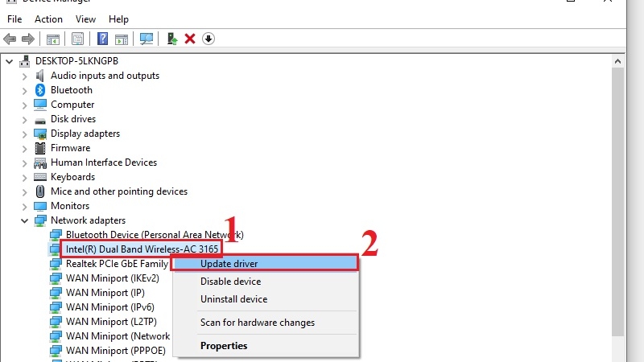
Task: Expand the Disk drives chevron
Action: (24, 120)
